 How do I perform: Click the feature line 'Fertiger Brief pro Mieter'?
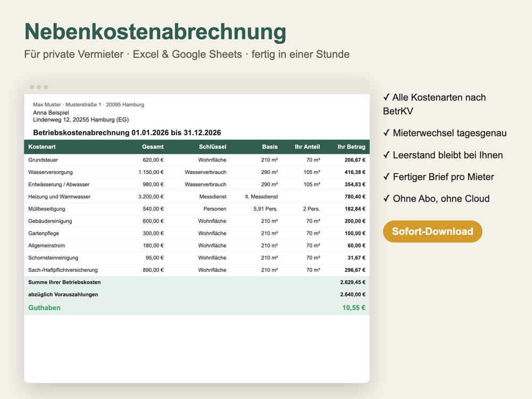[438, 177]
